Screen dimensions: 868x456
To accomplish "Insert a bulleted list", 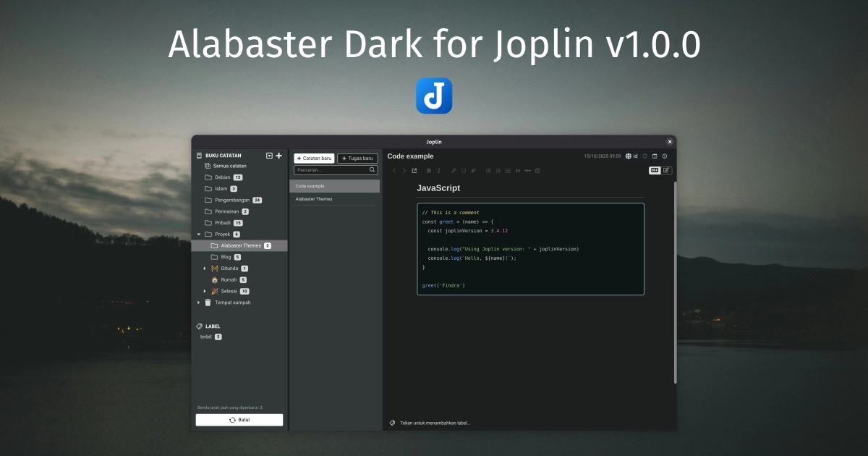I will pos(490,170).
